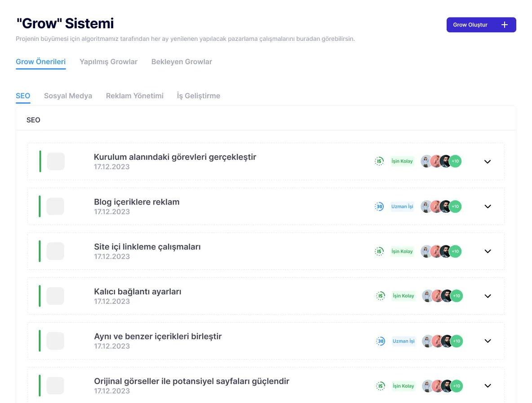Click pink avatar in Site içi linkleme row
Image resolution: width=532 pixels, height=403 pixels.
[x=435, y=251]
